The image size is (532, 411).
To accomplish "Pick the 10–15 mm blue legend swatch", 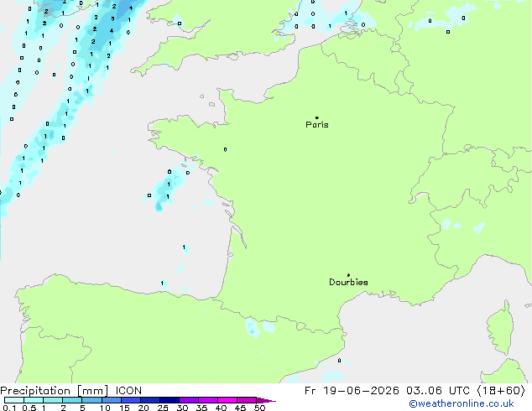I will 112,400.
